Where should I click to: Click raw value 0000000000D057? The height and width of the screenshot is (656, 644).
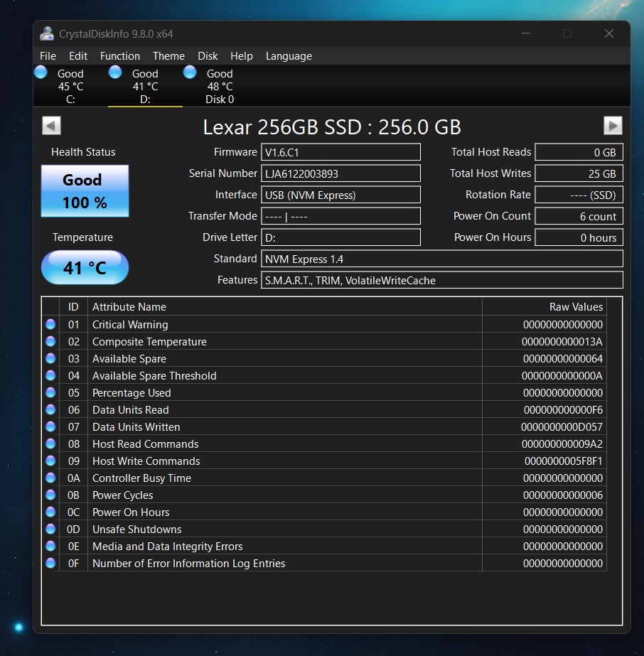562,427
